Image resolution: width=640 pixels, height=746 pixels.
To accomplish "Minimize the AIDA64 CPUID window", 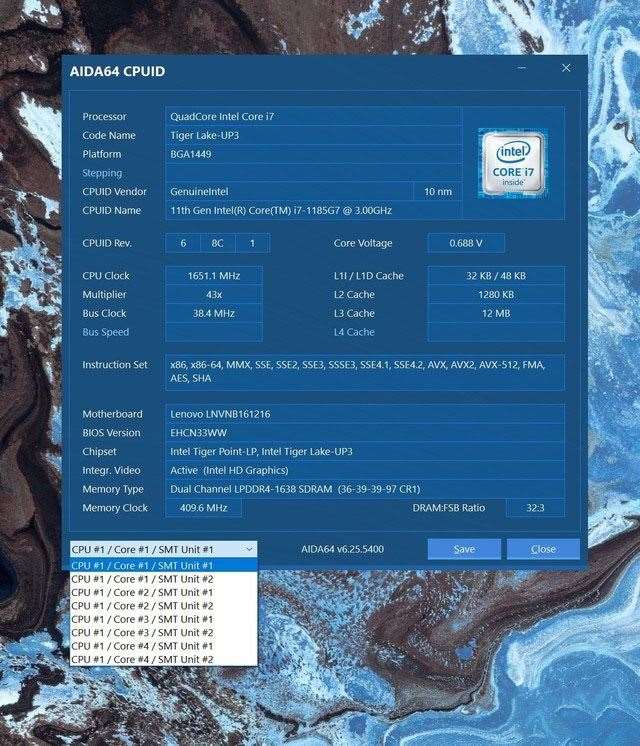I will coord(522,68).
